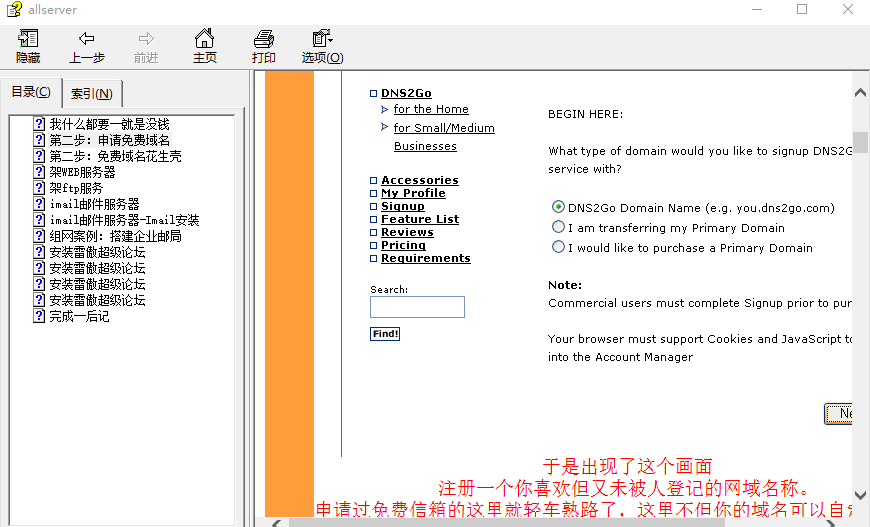Click the Print (打印) toolbar icon
Screen dimensions: 870x527
(264, 40)
